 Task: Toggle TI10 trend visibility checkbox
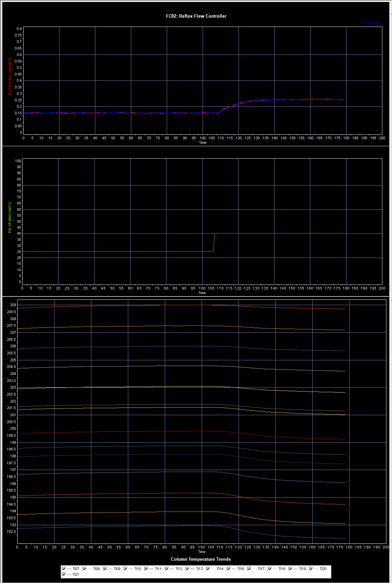point(126,569)
